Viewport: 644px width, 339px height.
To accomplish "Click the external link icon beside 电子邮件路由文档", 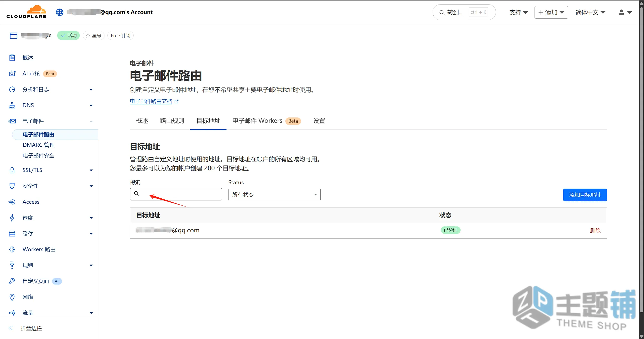I will [176, 101].
